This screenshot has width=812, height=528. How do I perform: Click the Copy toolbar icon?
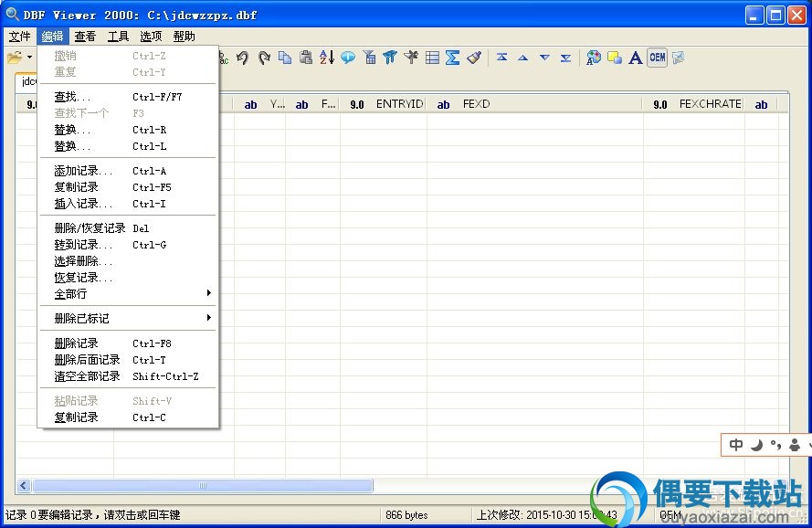point(285,58)
